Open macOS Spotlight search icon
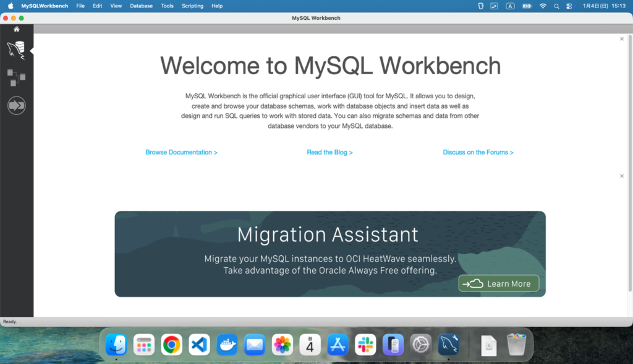This screenshot has width=633, height=364. click(556, 6)
